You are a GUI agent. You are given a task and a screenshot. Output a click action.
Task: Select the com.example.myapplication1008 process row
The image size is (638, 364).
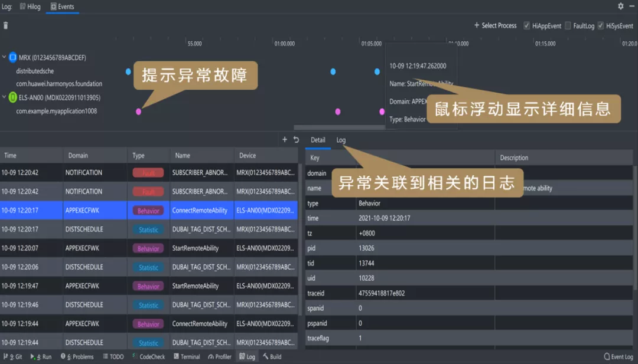click(57, 111)
